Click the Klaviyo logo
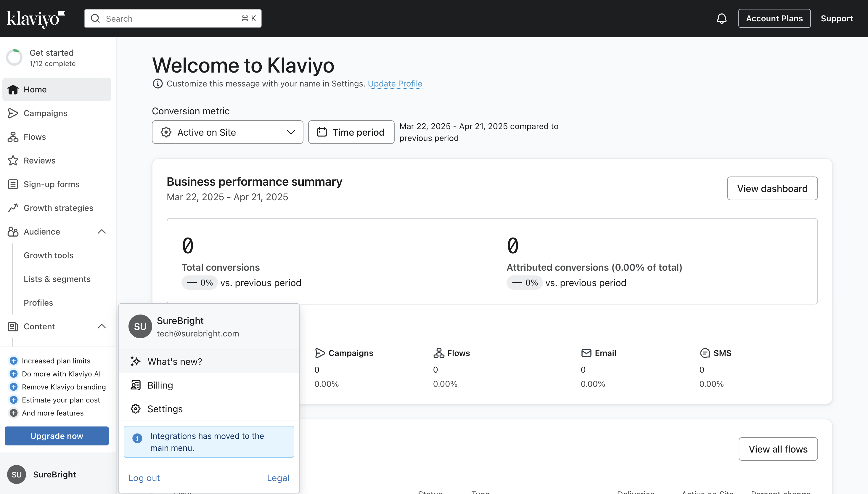This screenshot has width=868, height=494. 36,19
